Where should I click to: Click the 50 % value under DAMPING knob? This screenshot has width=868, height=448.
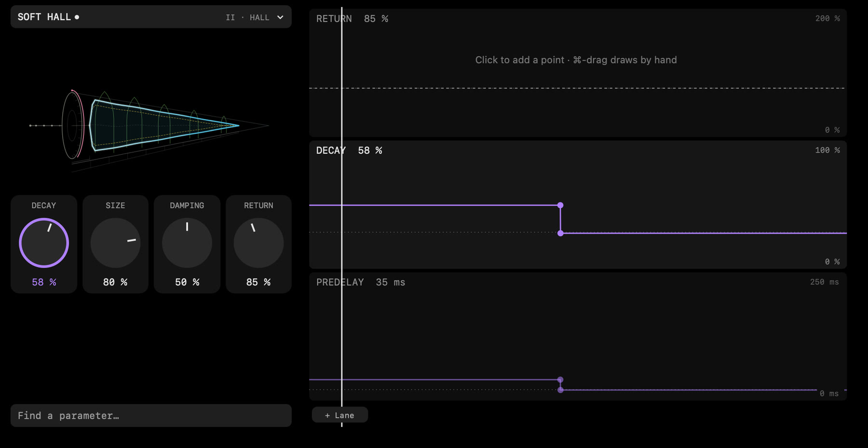(x=187, y=282)
